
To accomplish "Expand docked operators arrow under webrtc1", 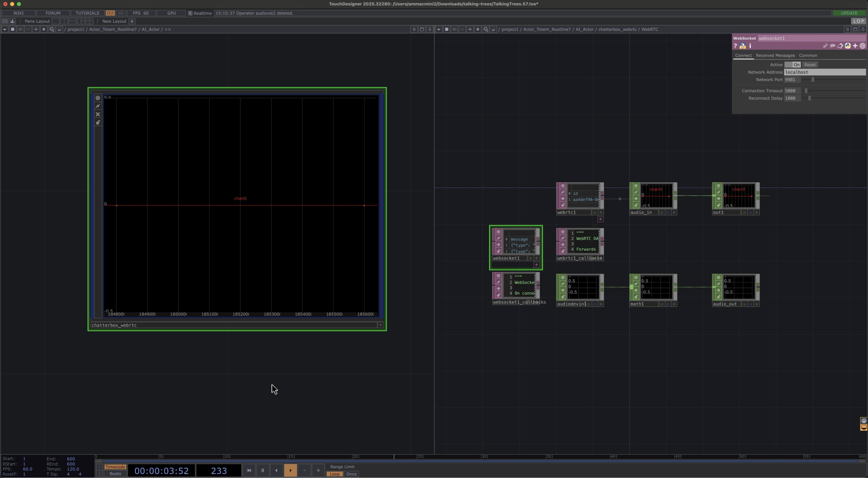I will click(601, 219).
